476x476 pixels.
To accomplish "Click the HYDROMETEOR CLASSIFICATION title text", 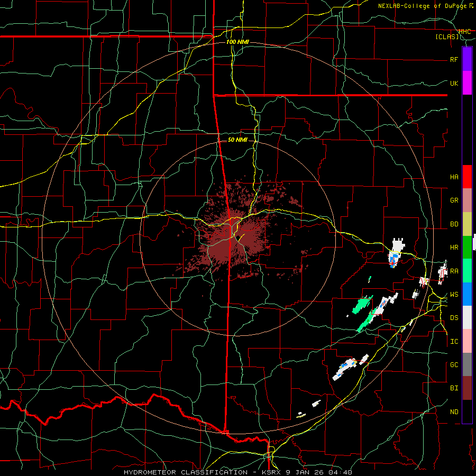I will pyautogui.click(x=186, y=472).
